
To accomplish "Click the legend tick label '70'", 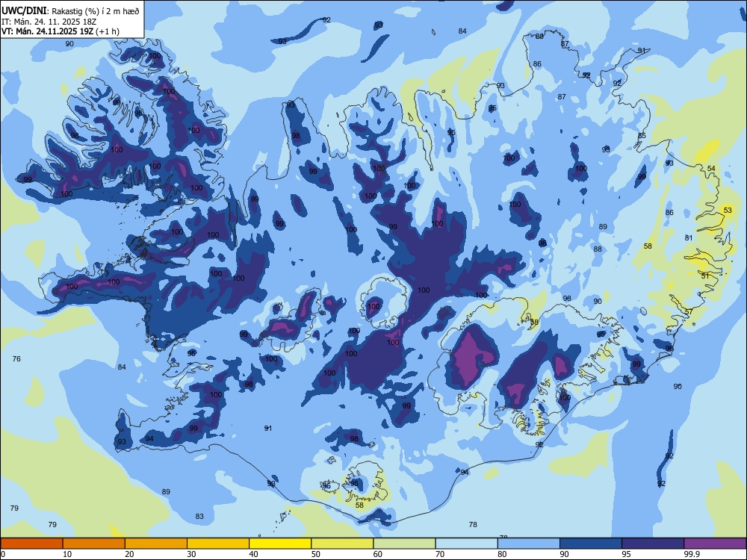I will tap(440, 554).
